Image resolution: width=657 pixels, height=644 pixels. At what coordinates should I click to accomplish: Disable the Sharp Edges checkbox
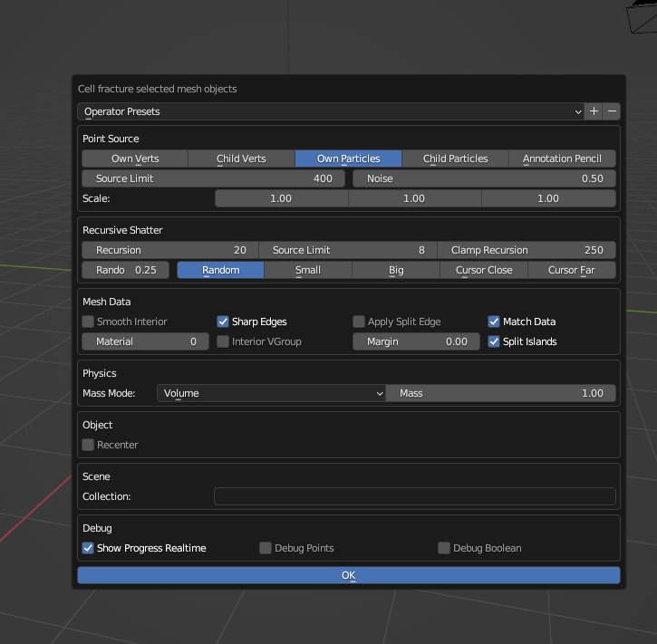click(223, 322)
